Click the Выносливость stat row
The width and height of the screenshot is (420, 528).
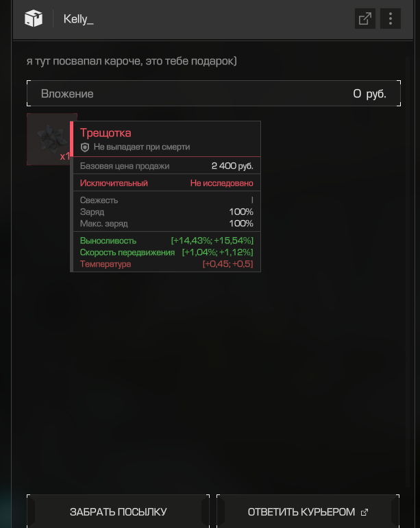(166, 241)
